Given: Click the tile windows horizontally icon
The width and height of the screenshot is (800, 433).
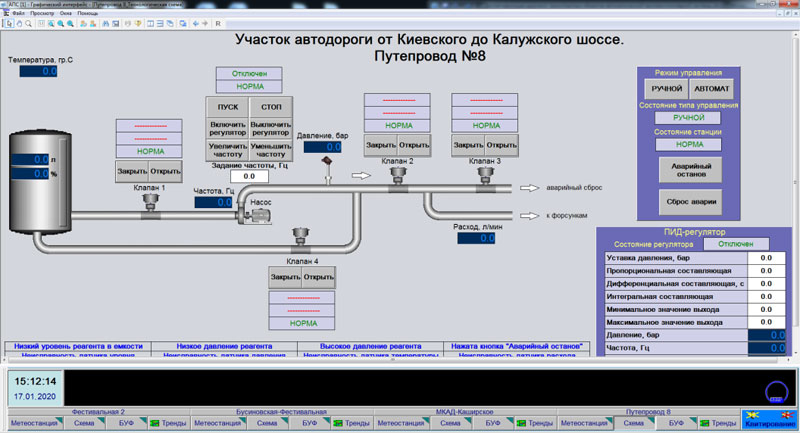Looking at the screenshot, I should 160,23.
